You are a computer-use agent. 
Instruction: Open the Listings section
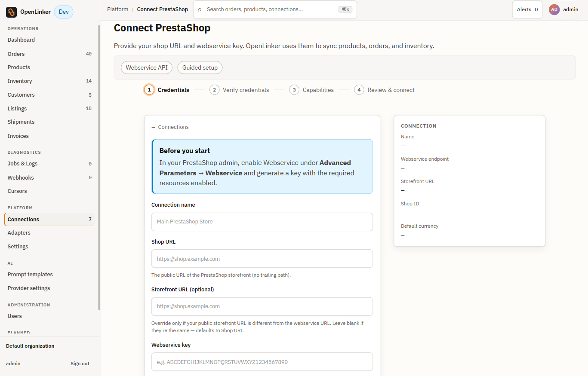point(49,109)
